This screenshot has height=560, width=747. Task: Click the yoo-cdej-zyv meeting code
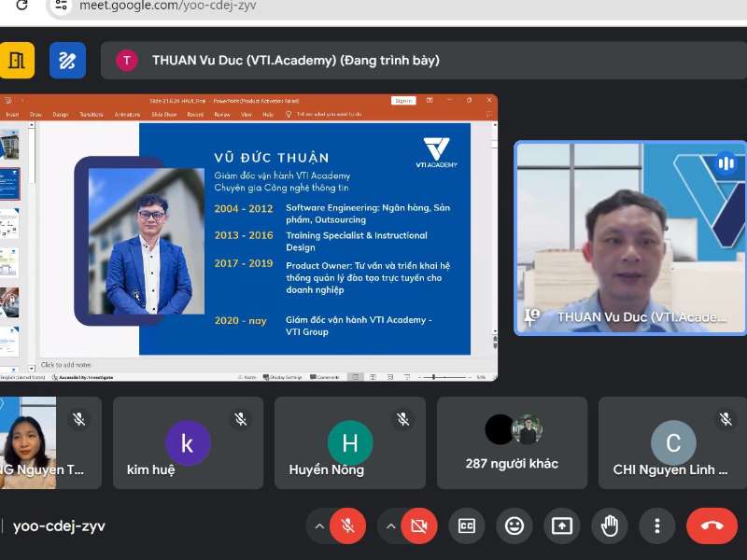tap(59, 526)
